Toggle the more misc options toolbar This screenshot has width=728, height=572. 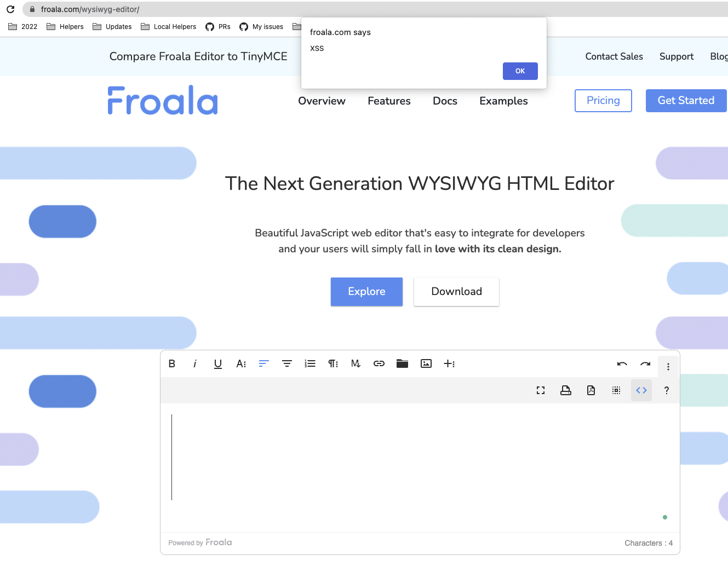point(668,367)
